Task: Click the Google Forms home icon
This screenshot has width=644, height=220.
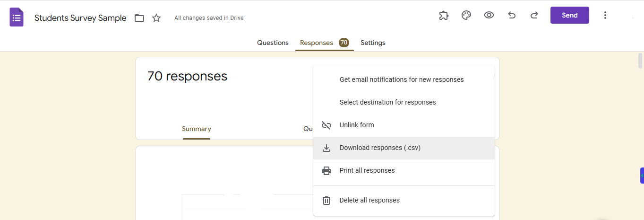Action: click(x=17, y=18)
